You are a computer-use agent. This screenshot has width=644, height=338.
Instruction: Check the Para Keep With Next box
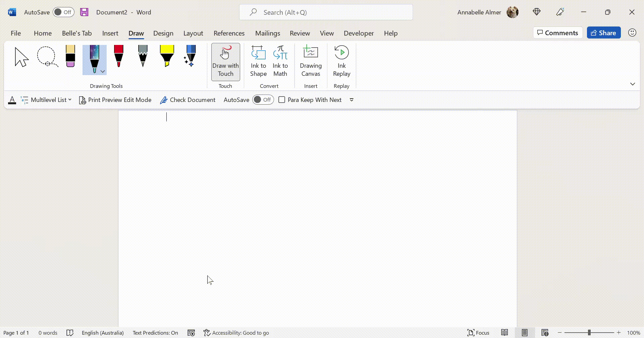[282, 100]
